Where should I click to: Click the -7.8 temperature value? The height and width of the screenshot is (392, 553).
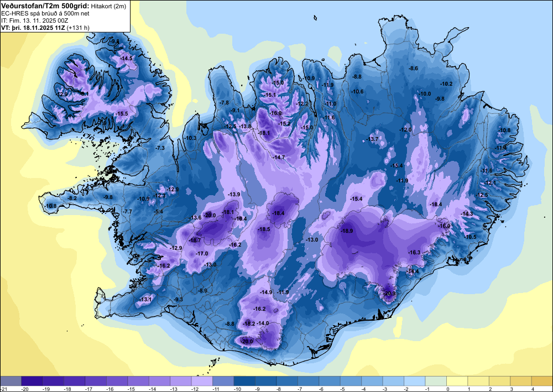pyautogui.click(x=225, y=102)
